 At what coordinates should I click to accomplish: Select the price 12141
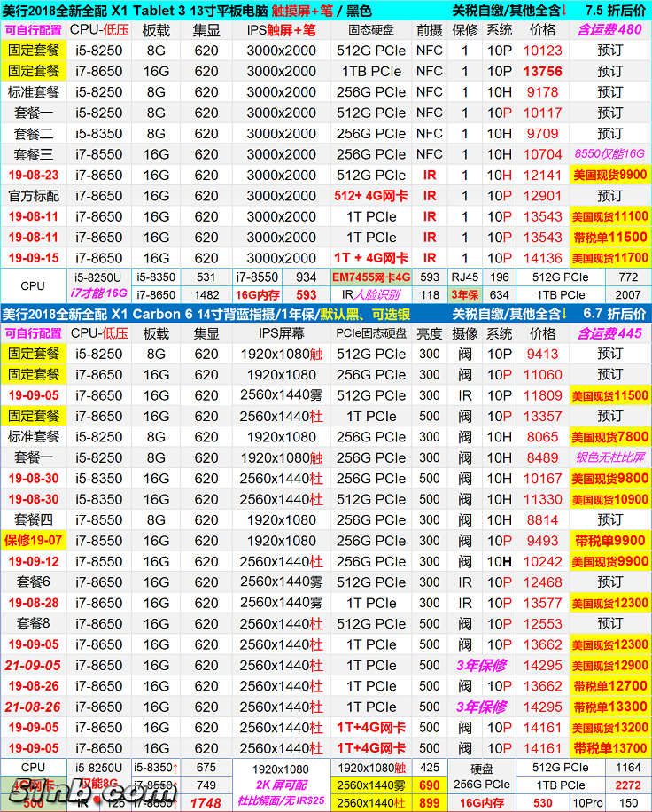click(542, 175)
